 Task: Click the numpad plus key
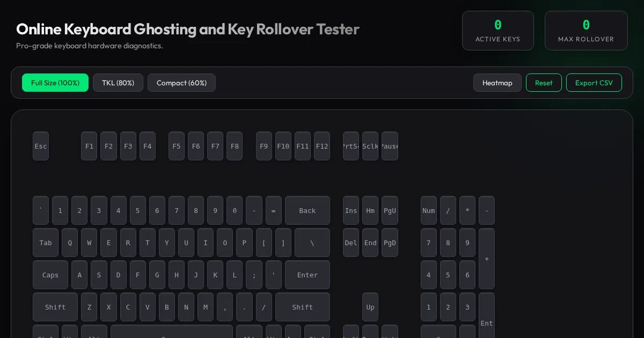click(487, 259)
